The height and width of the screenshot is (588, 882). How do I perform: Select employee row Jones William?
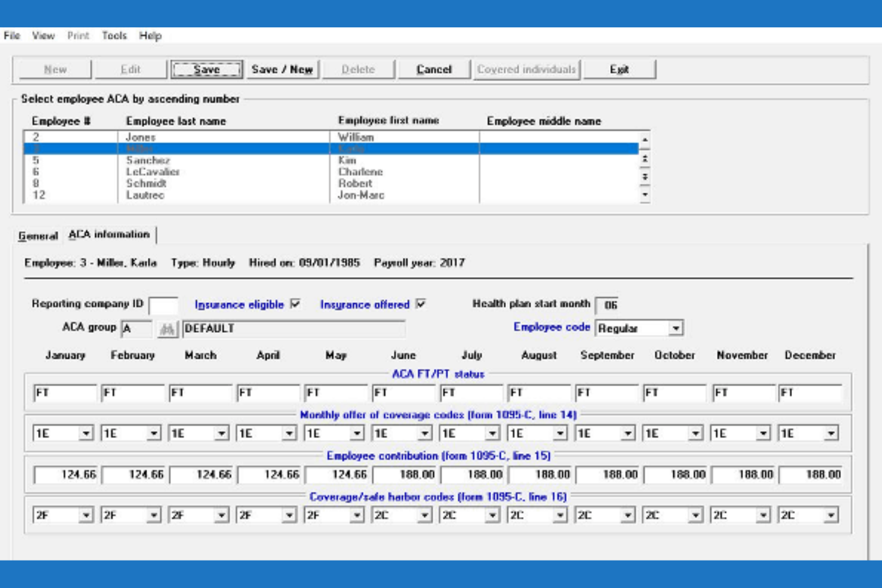[331, 137]
